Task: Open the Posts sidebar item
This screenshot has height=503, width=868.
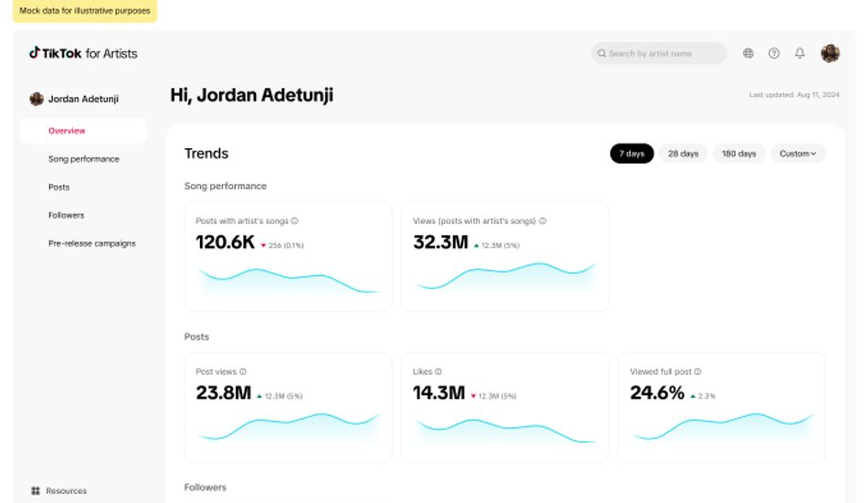Action: (58, 187)
